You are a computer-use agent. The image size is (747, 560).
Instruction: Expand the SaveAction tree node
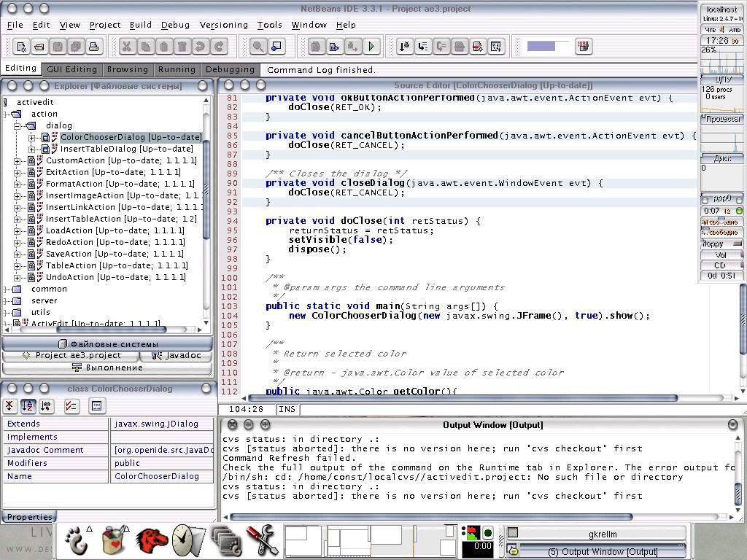(18, 254)
